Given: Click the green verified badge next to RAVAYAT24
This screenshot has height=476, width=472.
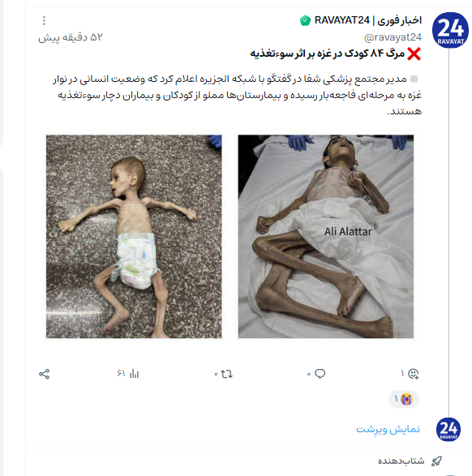Looking at the screenshot, I should (x=305, y=20).
